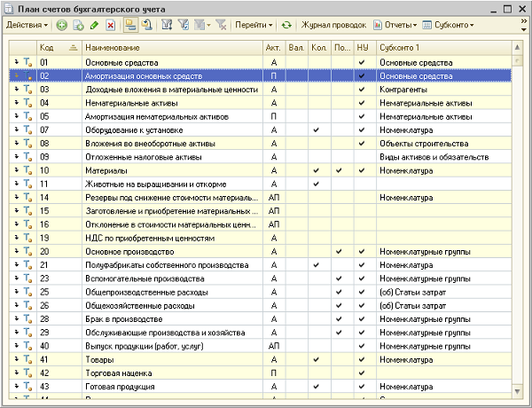Click the Виды активов и обязательств cell
The image size is (532, 408).
444,157
